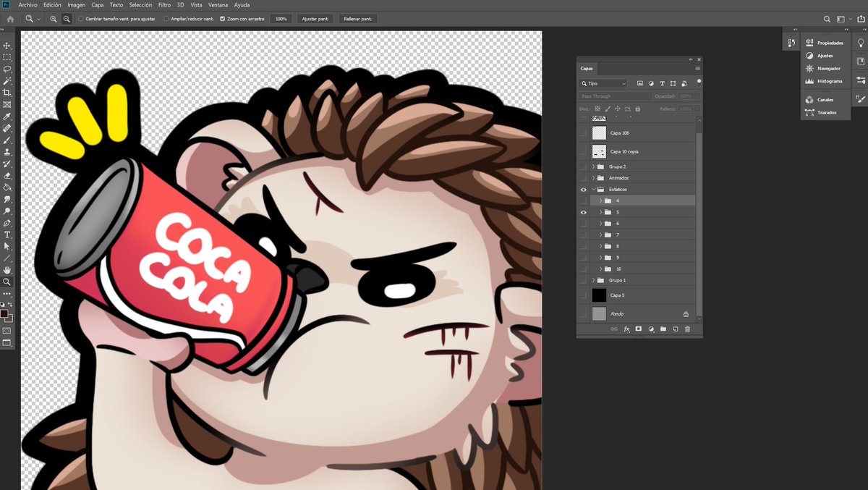Toggle Quick Mask mode
868x490 pixels.
coord(7,330)
